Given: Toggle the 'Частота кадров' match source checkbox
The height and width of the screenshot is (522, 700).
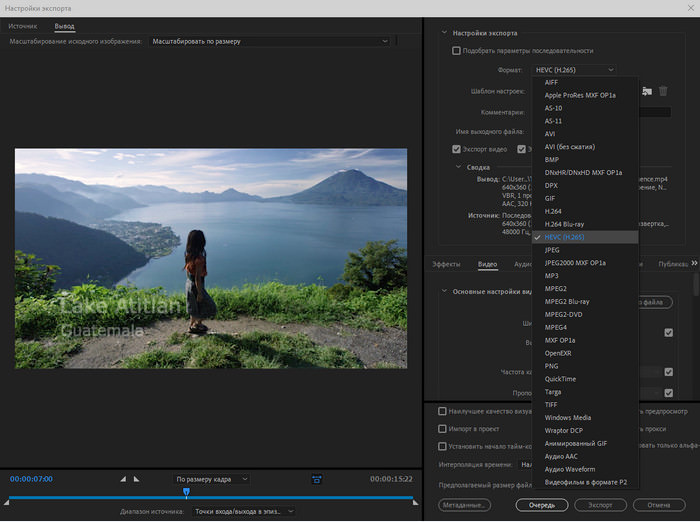Looking at the screenshot, I should (x=668, y=372).
